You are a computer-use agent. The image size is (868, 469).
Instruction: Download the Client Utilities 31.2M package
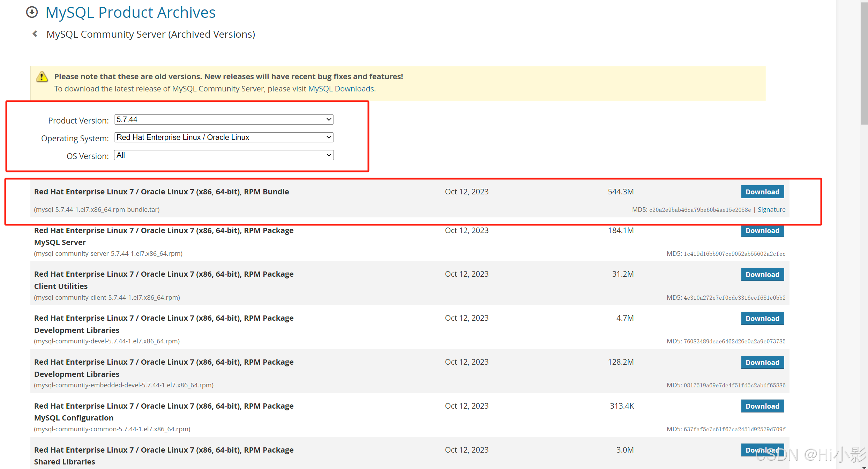(762, 274)
